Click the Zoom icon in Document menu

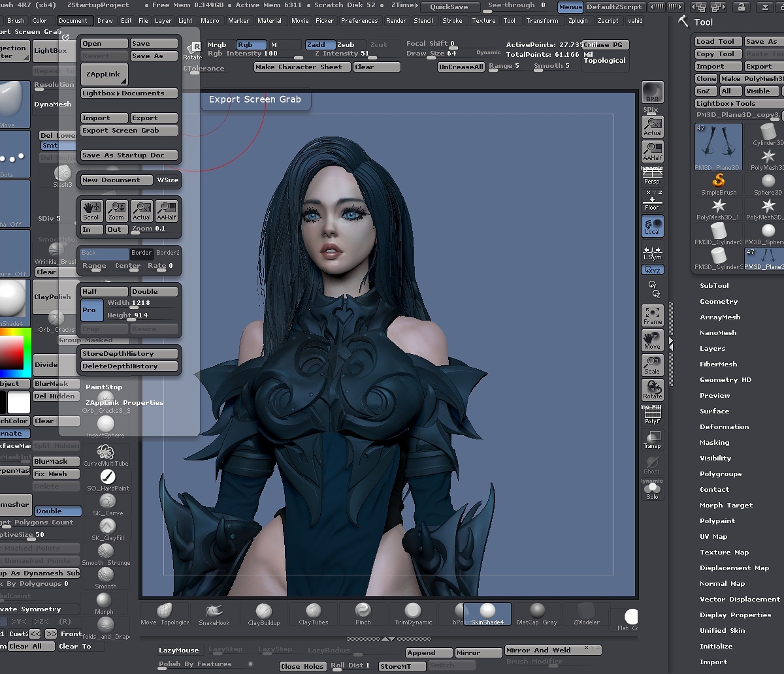[x=116, y=211]
